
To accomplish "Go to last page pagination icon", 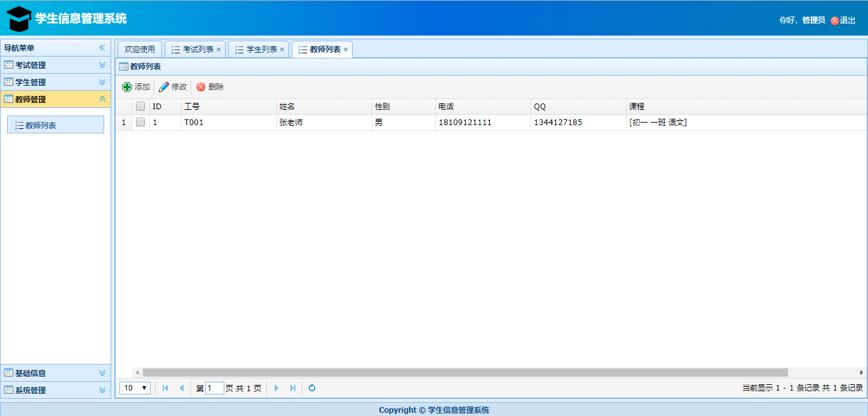I will coord(292,387).
